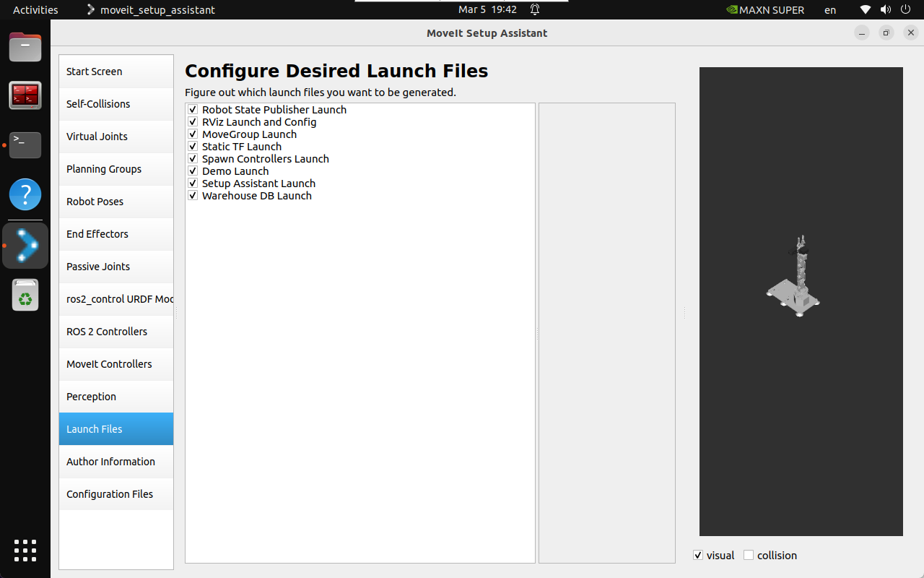Open the clock showing Mar 5 19:42

[x=488, y=9]
